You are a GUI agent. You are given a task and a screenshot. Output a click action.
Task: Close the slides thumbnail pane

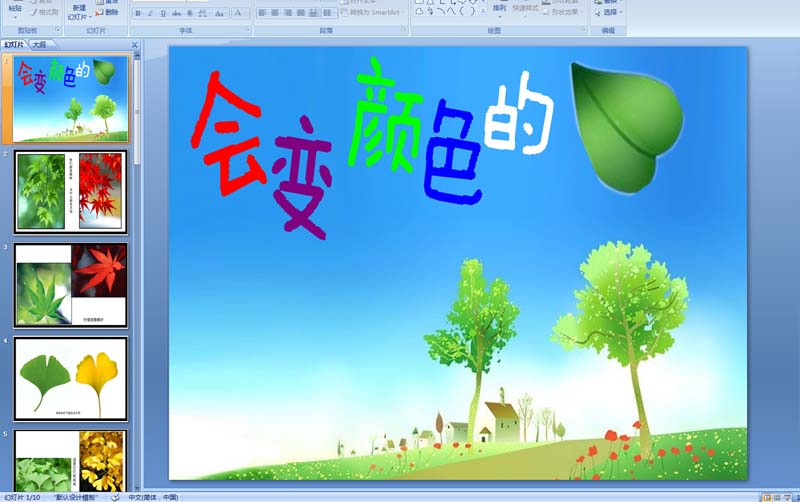click(x=135, y=45)
